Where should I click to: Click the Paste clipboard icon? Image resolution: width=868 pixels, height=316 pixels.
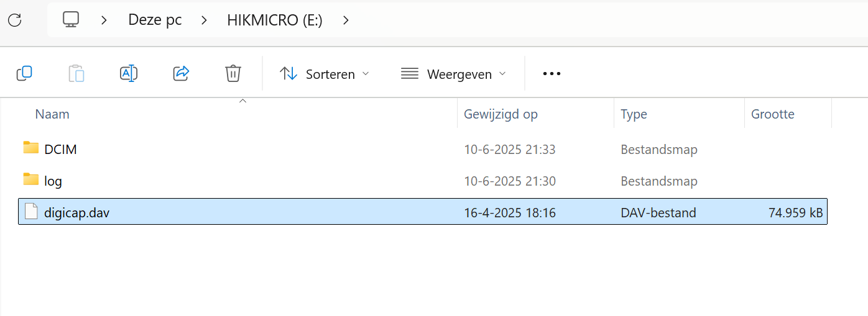click(x=76, y=73)
